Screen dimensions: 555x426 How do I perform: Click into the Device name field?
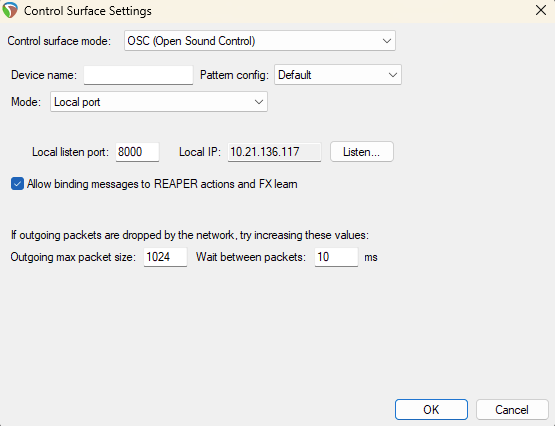click(138, 75)
